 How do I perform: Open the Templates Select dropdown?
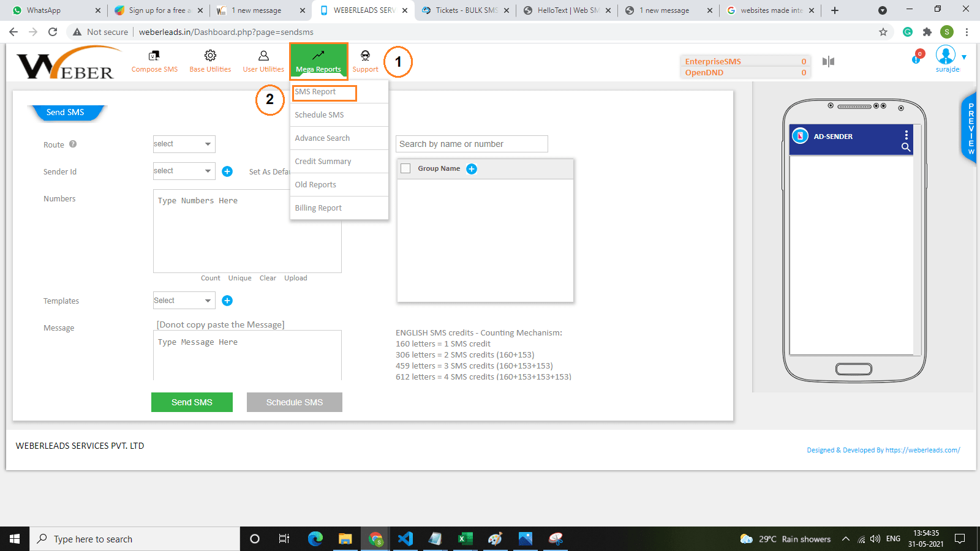tap(184, 301)
